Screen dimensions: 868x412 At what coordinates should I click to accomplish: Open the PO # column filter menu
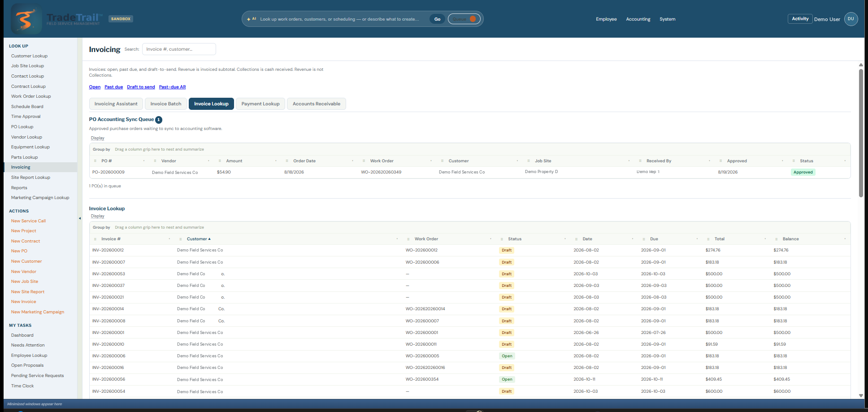144,161
